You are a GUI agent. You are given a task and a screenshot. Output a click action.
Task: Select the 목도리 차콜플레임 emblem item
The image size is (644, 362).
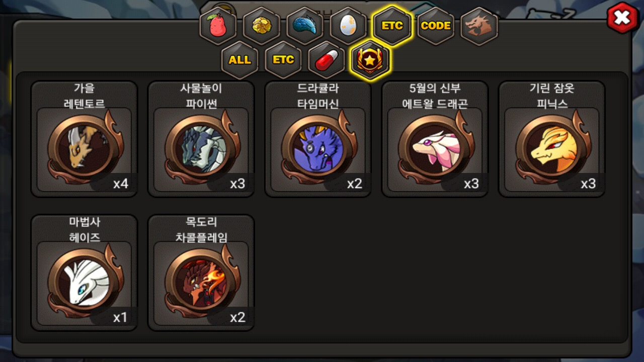coord(201,273)
